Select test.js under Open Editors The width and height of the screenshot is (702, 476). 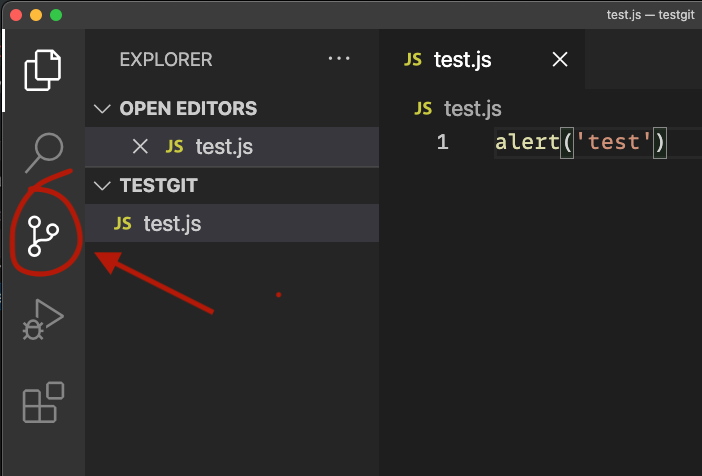tap(223, 147)
